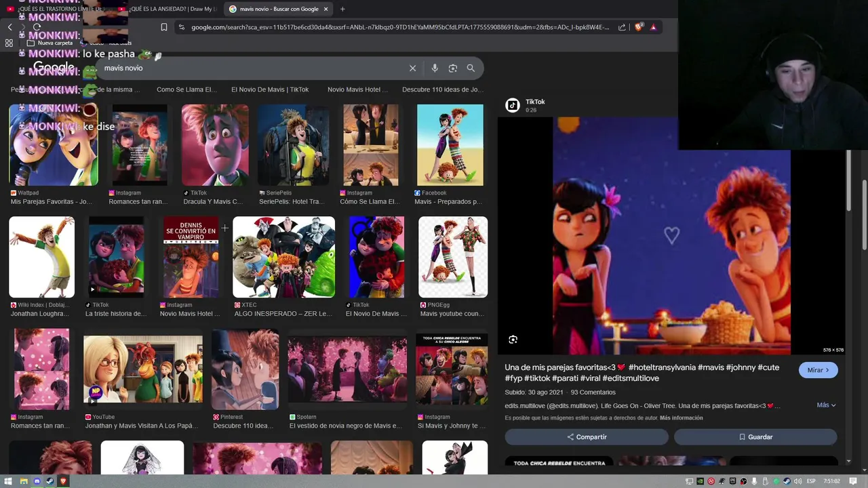Screen dimensions: 868x488
Task: Close the mavis novio Google tab
Action: tap(326, 9)
